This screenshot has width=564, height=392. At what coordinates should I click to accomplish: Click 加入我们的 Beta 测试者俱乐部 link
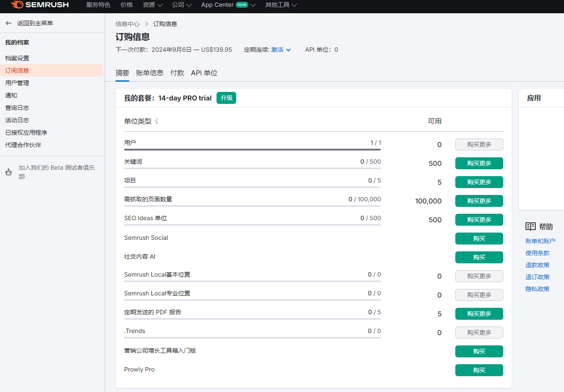tap(57, 172)
